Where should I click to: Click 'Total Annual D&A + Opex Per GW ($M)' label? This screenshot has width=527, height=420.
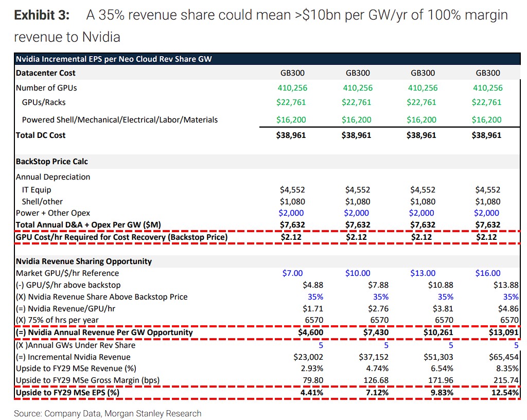(x=89, y=225)
